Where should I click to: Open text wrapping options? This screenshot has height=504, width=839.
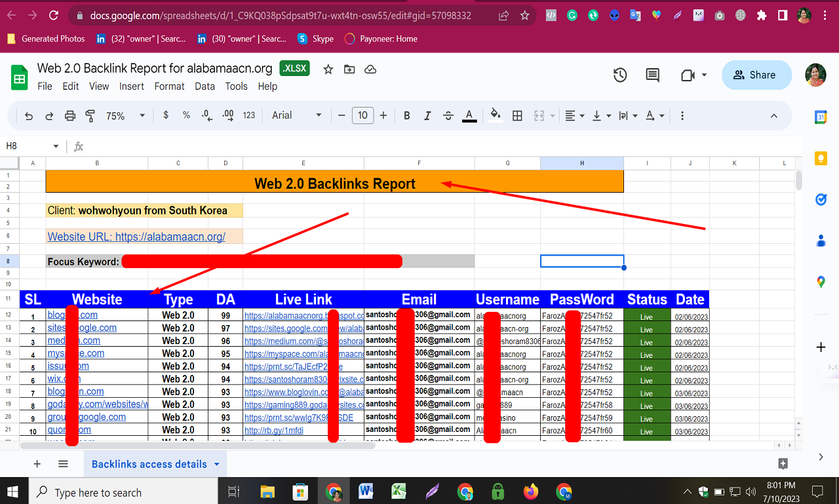[627, 115]
